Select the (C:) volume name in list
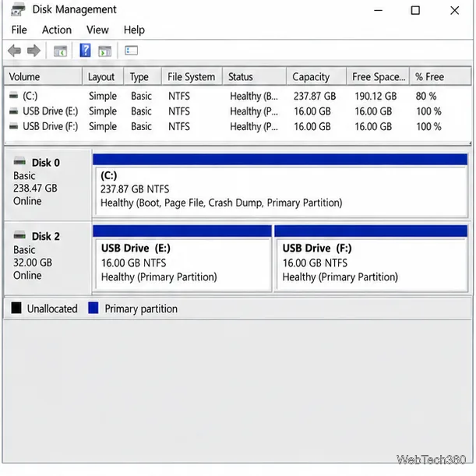Image resolution: width=476 pixels, height=476 pixels. click(30, 96)
